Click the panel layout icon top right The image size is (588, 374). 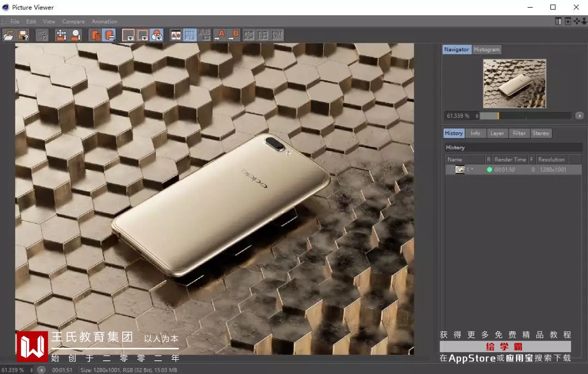pyautogui.click(x=558, y=21)
